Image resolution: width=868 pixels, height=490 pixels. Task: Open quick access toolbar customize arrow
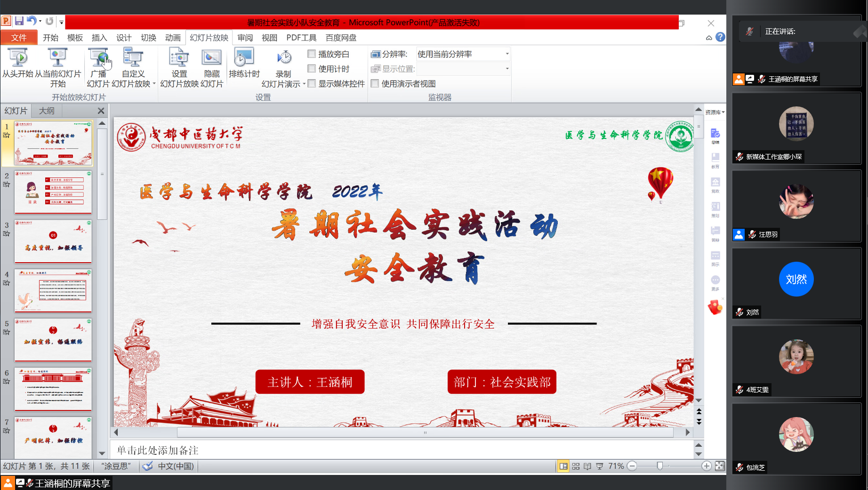(x=61, y=22)
